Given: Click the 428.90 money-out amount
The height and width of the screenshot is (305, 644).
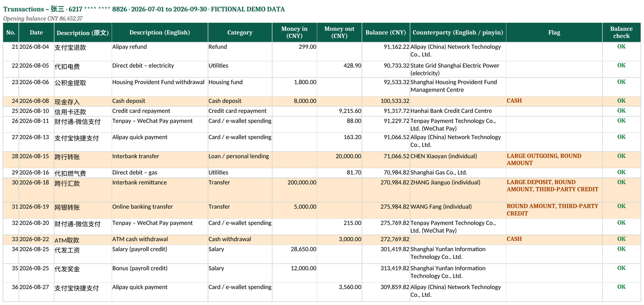Looking at the screenshot, I should click(x=339, y=69).
